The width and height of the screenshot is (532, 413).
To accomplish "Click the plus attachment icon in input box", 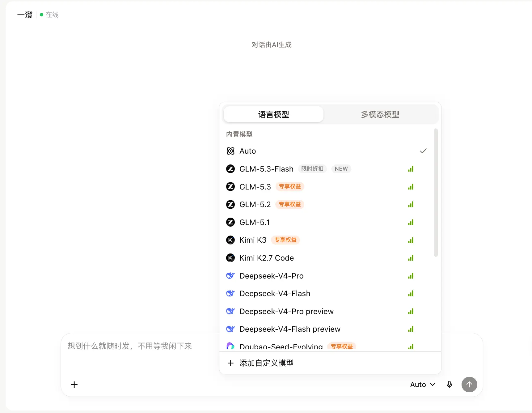I will pyautogui.click(x=74, y=385).
